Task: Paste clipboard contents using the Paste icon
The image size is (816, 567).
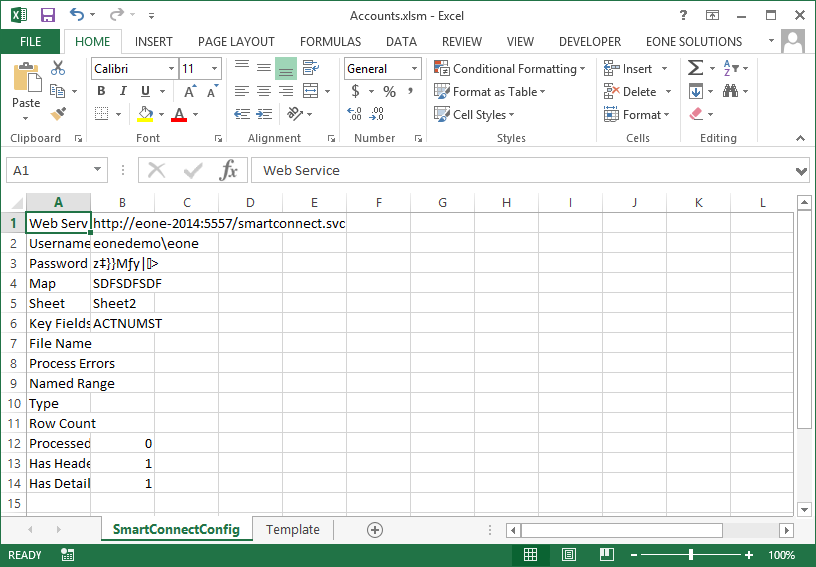Action: coord(26,78)
